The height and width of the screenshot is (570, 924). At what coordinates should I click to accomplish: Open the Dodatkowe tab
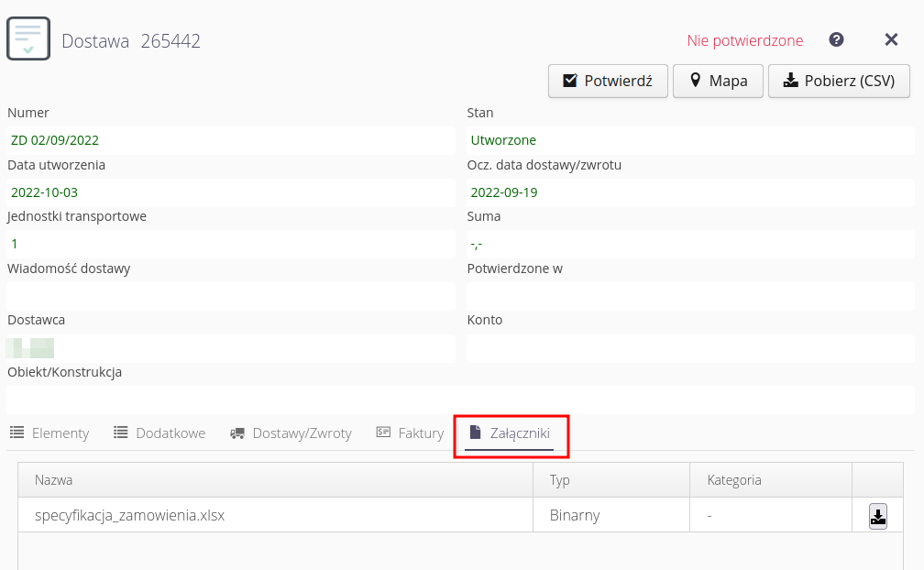click(x=159, y=433)
